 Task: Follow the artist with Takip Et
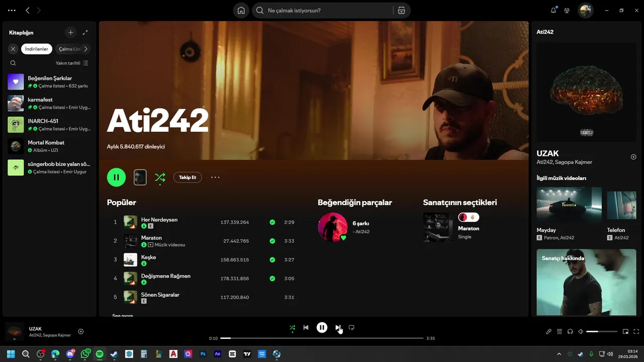click(188, 177)
